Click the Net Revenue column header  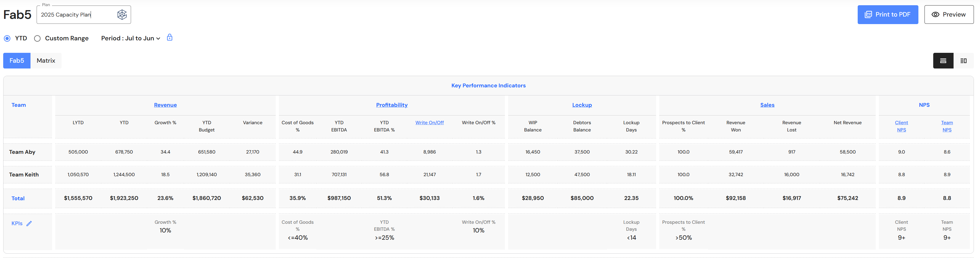(848, 123)
